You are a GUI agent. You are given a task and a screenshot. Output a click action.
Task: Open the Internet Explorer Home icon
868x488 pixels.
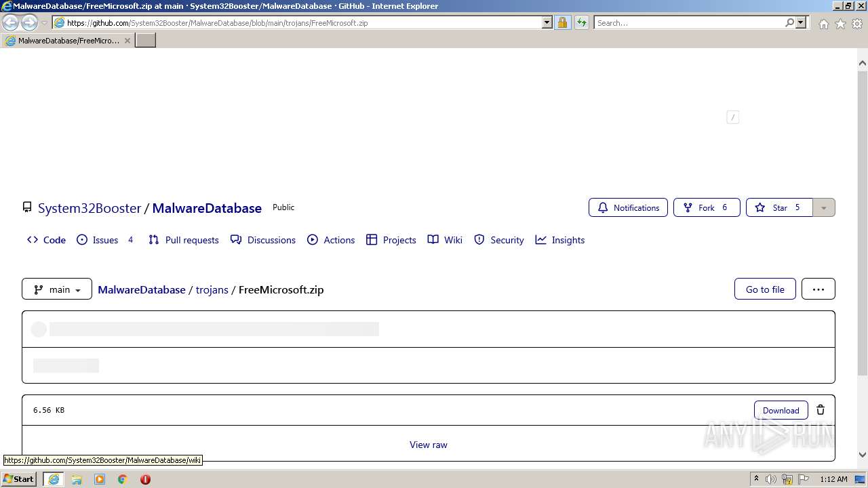[x=823, y=24]
